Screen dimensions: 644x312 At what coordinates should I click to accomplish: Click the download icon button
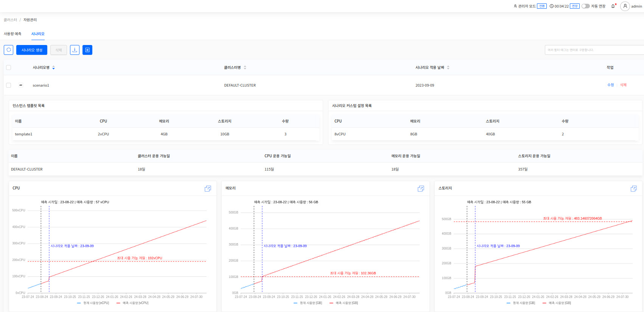(x=75, y=50)
